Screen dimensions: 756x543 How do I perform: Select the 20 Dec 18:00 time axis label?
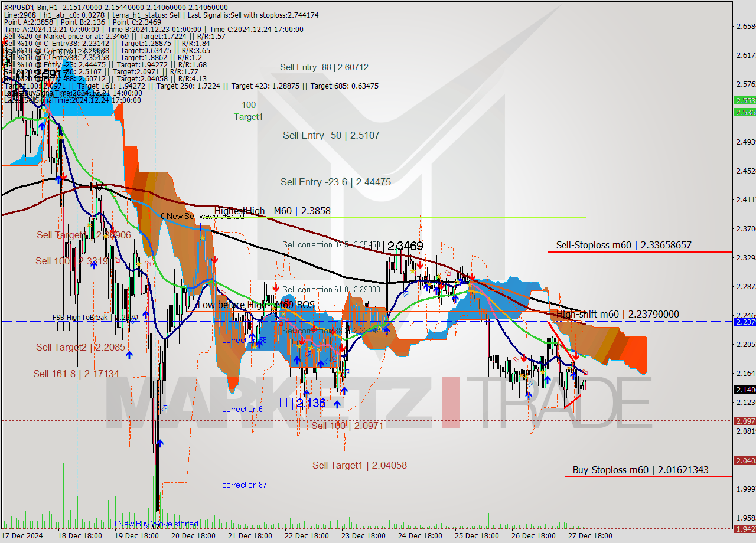pos(193,536)
